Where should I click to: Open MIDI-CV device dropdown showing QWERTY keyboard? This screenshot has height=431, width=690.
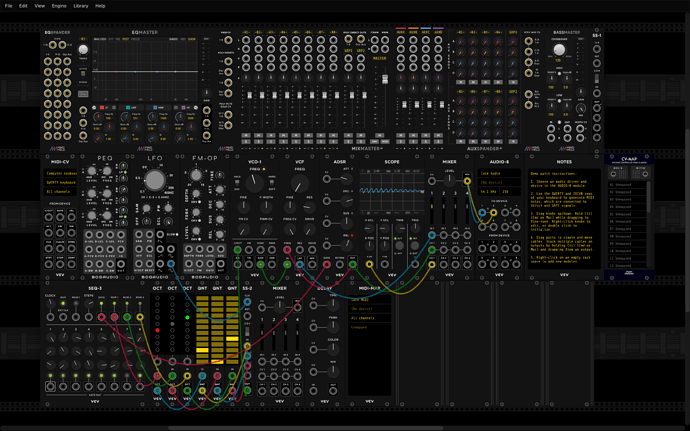click(60, 182)
